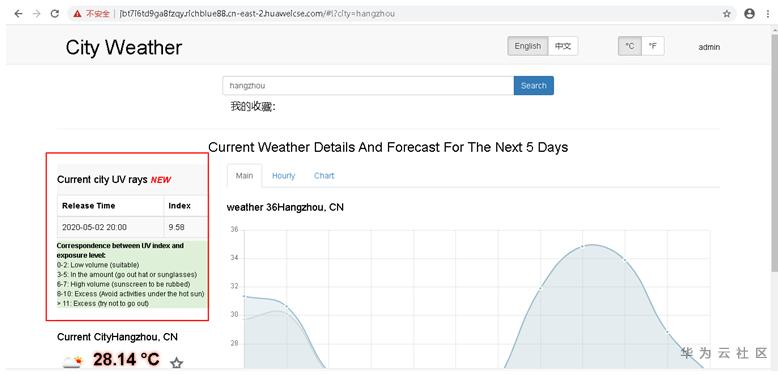Go back with the browser back arrow
This screenshot has height=375, width=778.
pos(18,14)
